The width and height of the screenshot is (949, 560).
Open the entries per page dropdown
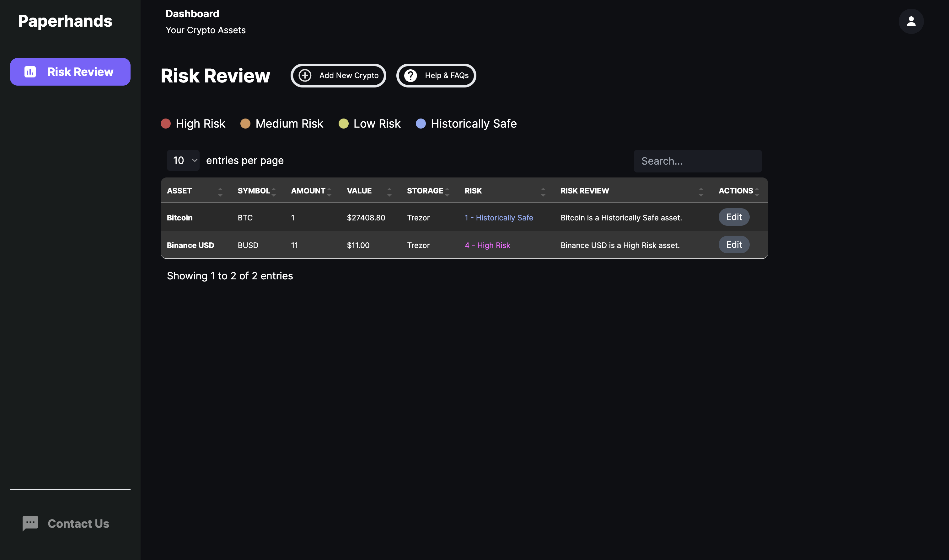click(183, 160)
